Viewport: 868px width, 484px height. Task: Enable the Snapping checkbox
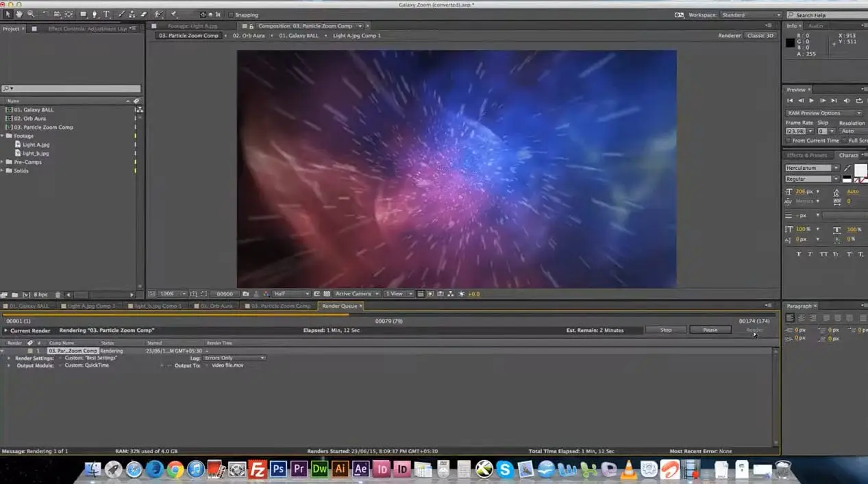230,14
